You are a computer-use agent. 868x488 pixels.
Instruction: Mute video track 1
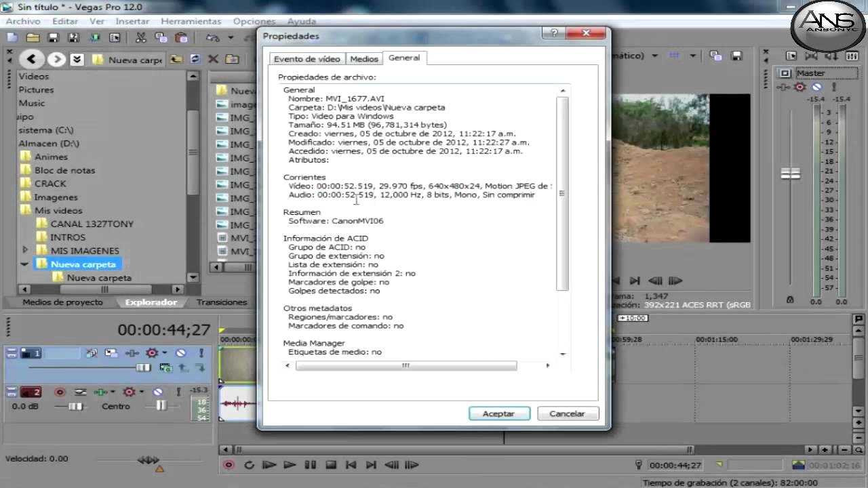[181, 353]
